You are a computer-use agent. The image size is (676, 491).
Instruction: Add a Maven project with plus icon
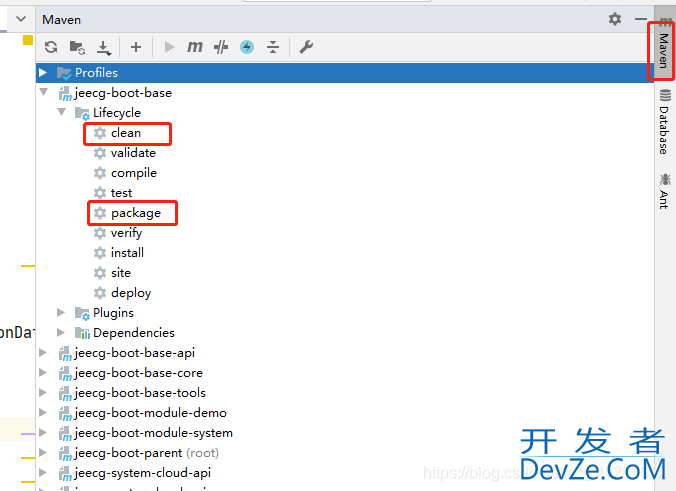pyautogui.click(x=136, y=47)
